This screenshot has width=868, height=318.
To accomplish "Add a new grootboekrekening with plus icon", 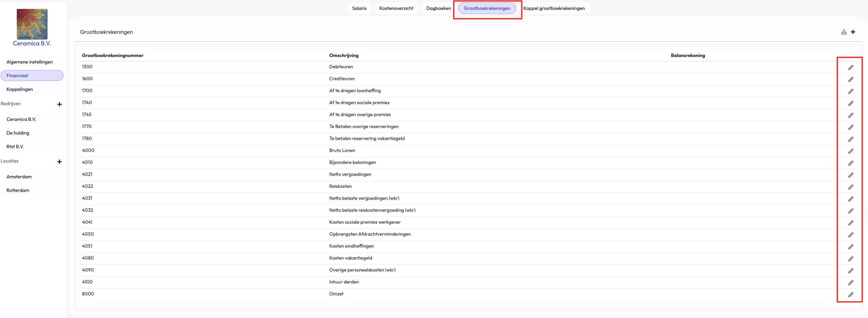I will click(853, 32).
